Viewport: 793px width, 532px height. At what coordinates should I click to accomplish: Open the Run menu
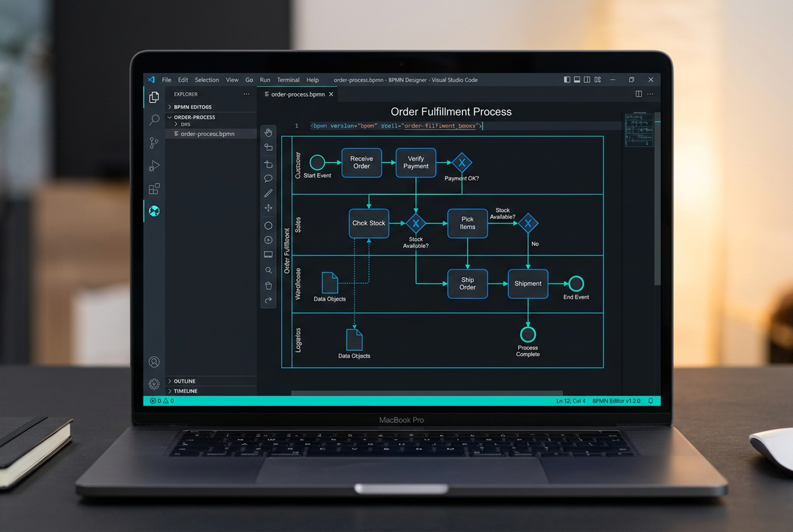click(265, 80)
